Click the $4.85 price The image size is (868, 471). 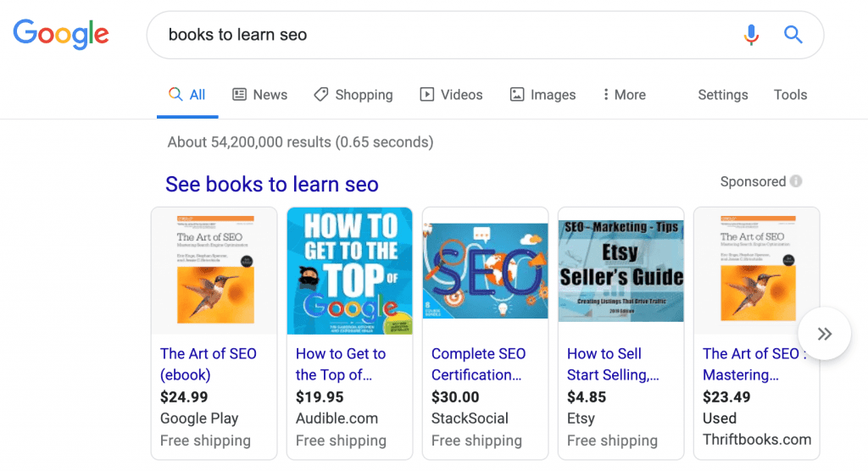point(587,396)
